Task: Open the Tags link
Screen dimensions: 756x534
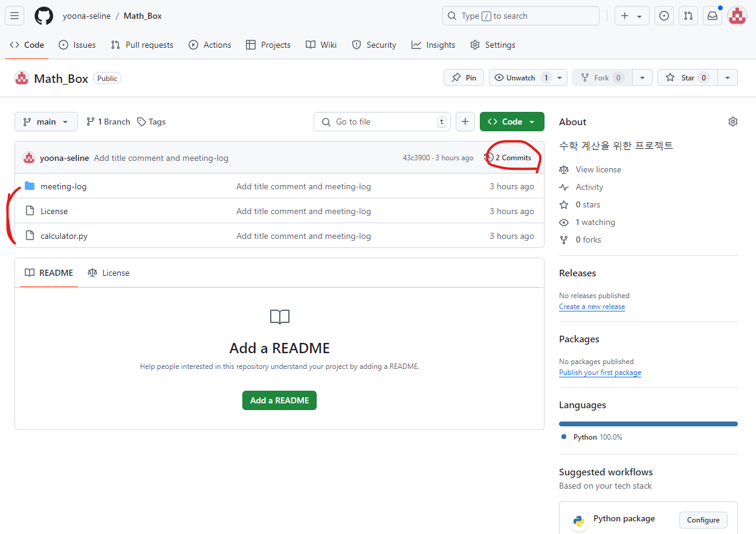Action: [x=151, y=122]
